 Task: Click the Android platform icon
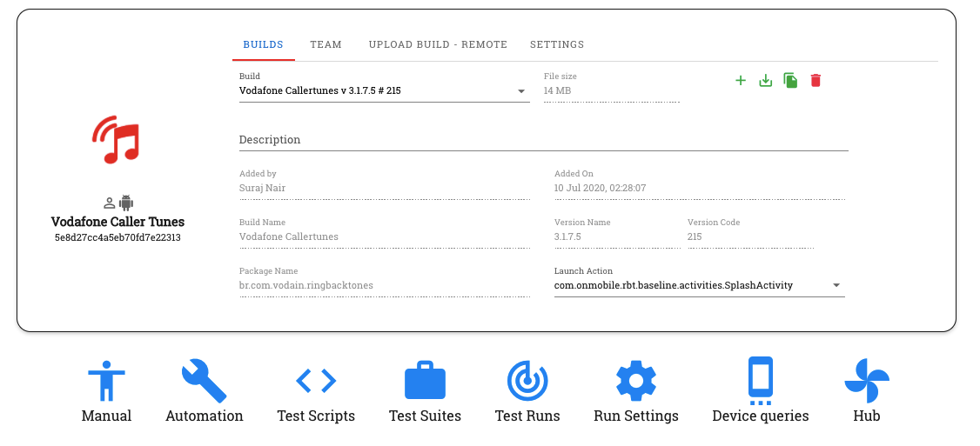point(126,203)
